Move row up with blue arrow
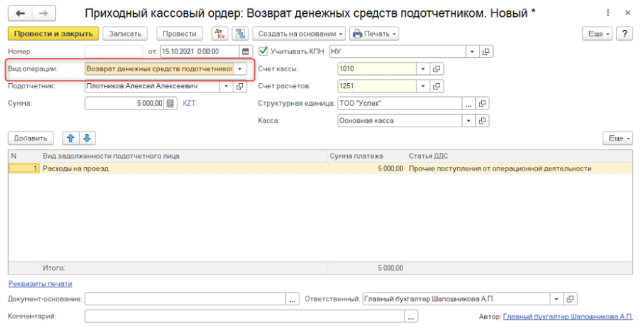Image resolution: width=644 pixels, height=331 pixels. (x=71, y=138)
